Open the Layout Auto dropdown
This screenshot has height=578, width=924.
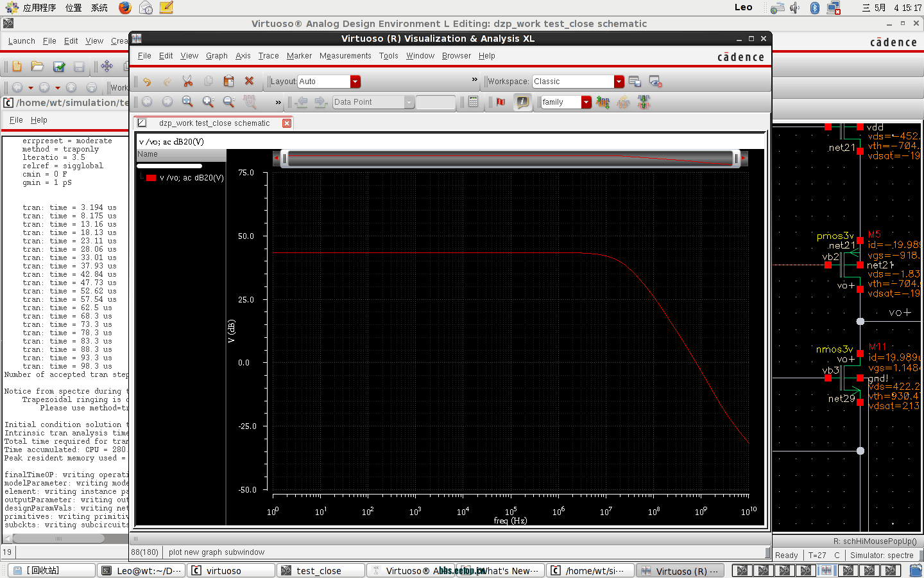click(355, 82)
